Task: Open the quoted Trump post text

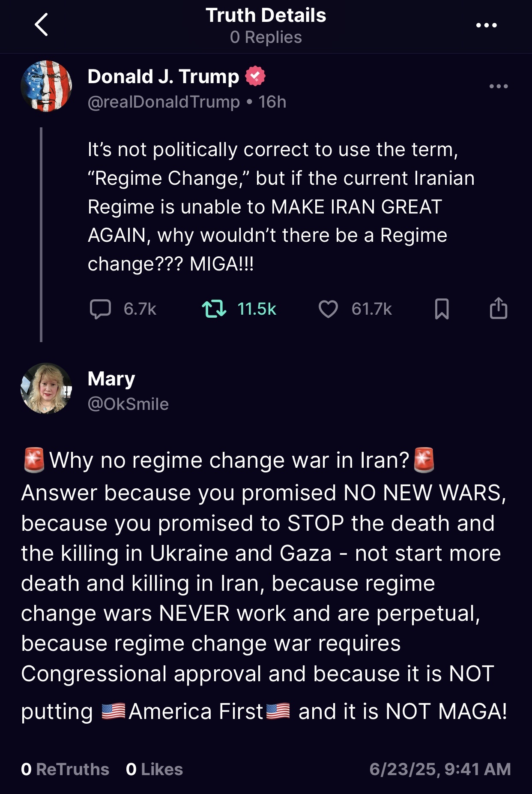Action: pos(281,207)
